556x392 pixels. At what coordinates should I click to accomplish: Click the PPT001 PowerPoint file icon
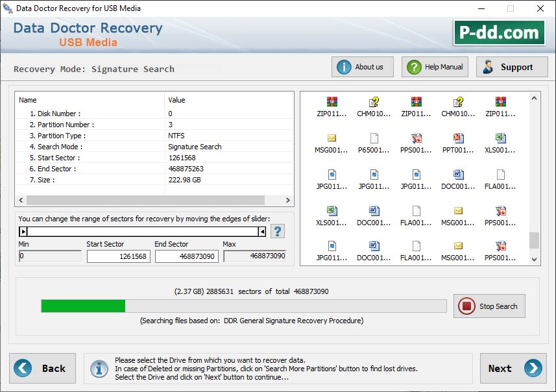(x=457, y=143)
